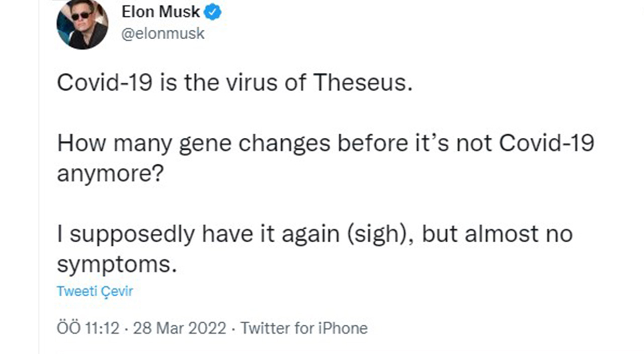The height and width of the screenshot is (354, 644).
Task: Click the first line of the tweet text
Action: click(235, 82)
